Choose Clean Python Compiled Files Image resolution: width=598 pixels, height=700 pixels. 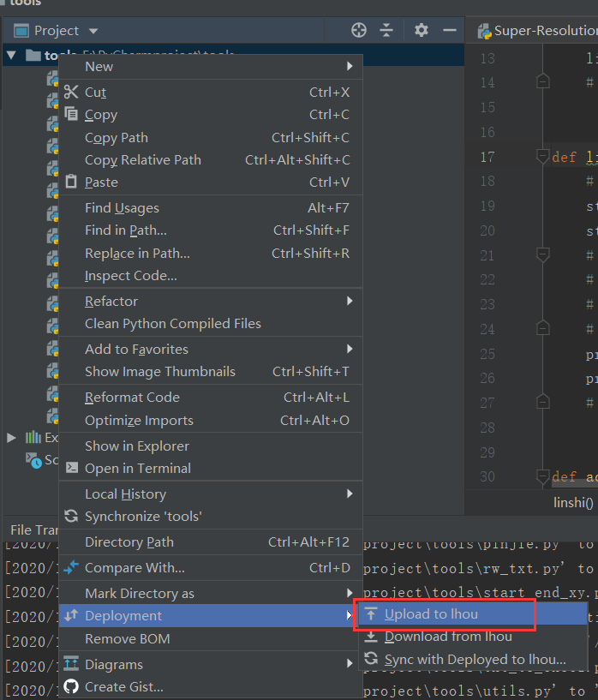(x=211, y=324)
